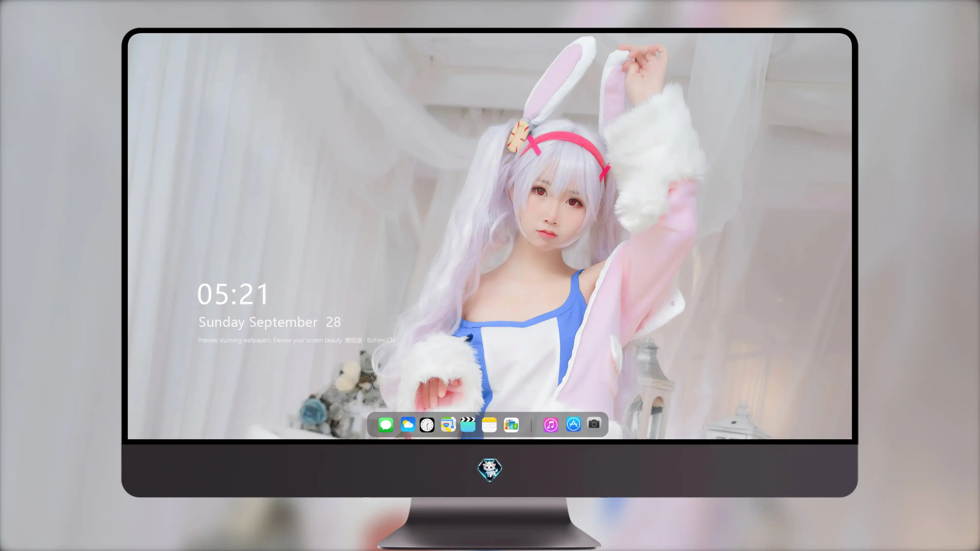Image resolution: width=980 pixels, height=551 pixels.
Task: Click the 05:21 clock display
Action: [x=233, y=294]
